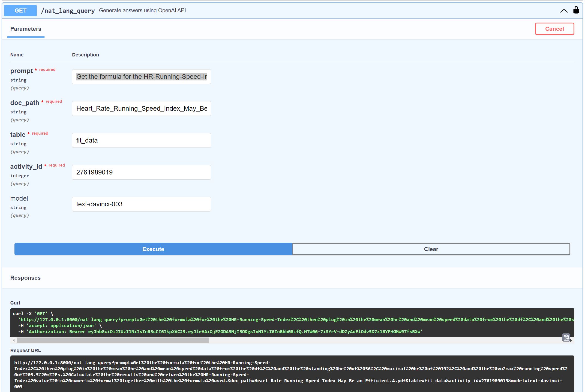This screenshot has width=585, height=392.
Task: Click the Clear button
Action: click(x=431, y=249)
